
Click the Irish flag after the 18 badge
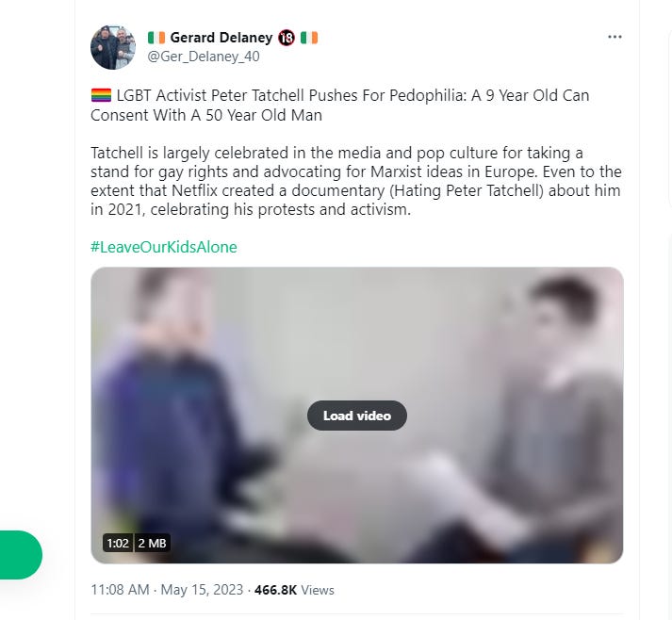[309, 38]
